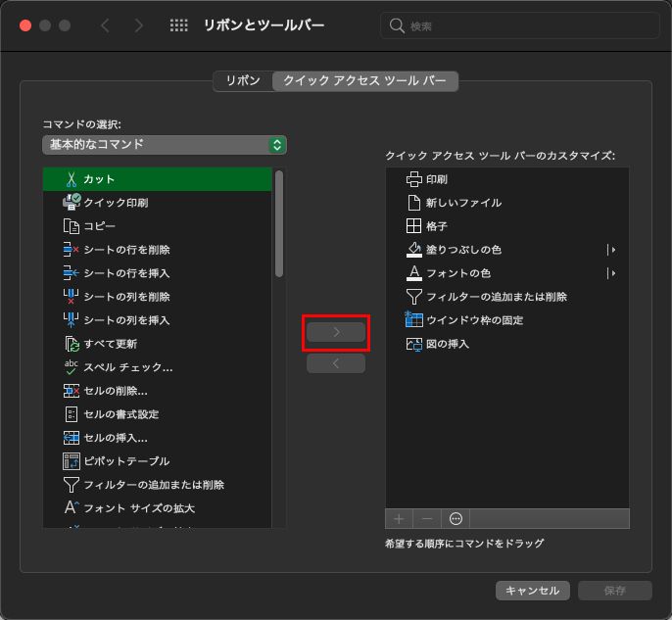
Task: Click the show all grid icon in title bar
Action: click(179, 25)
